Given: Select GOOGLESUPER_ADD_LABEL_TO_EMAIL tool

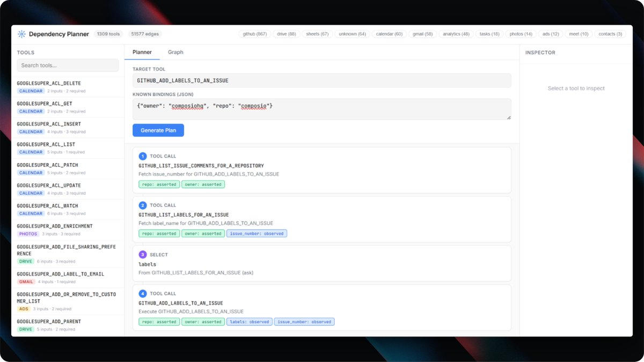Looking at the screenshot, I should click(x=68, y=277).
